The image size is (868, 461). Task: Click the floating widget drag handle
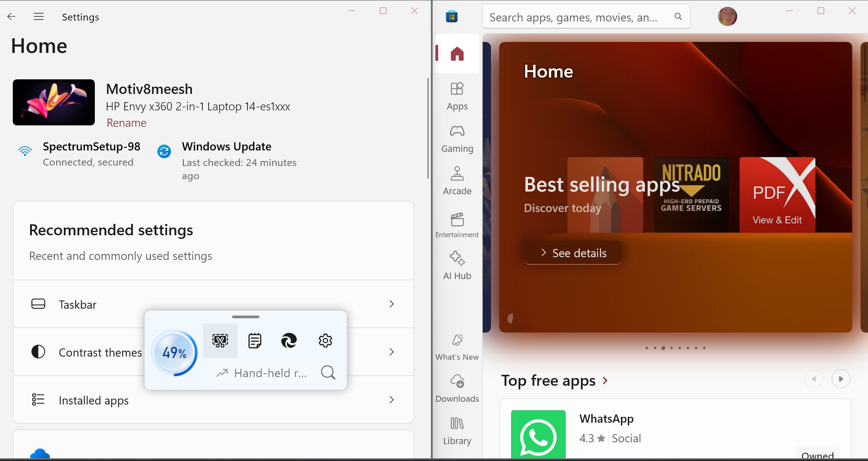pos(246,316)
